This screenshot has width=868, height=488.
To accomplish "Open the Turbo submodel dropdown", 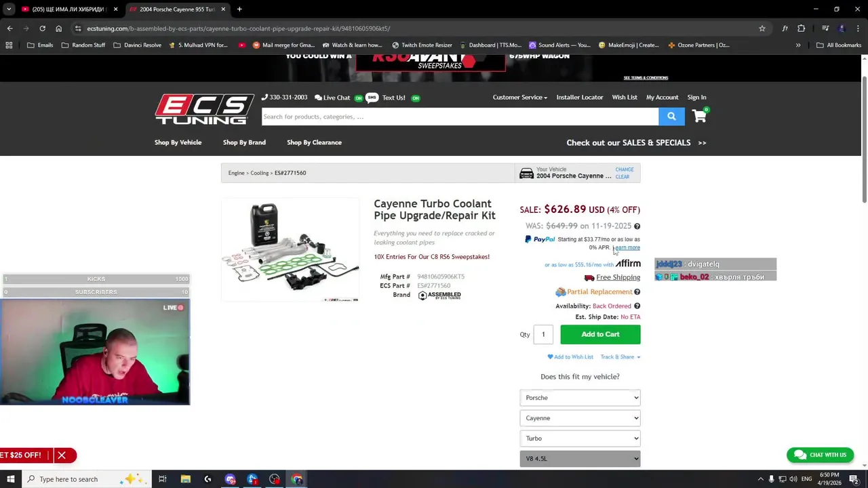I will click(580, 439).
